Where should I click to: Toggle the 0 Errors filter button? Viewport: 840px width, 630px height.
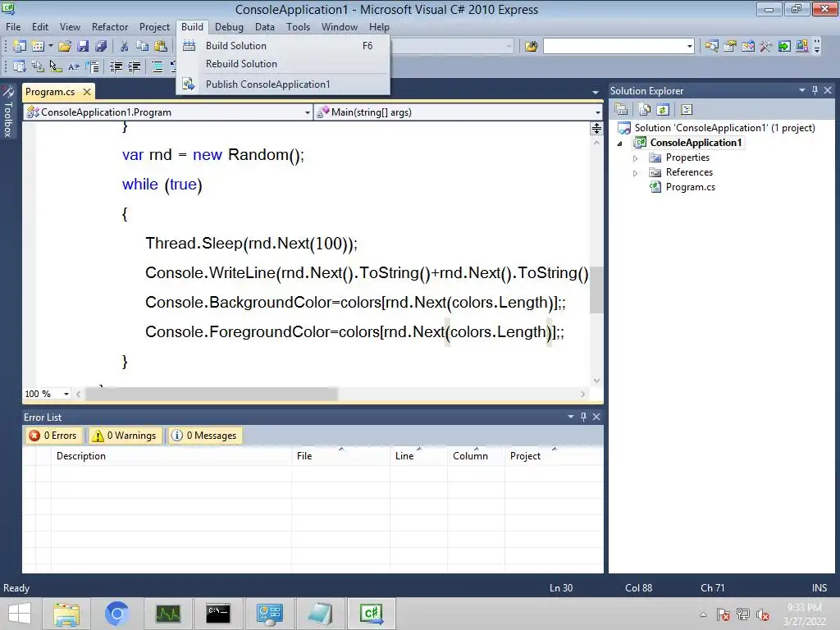pyautogui.click(x=53, y=436)
